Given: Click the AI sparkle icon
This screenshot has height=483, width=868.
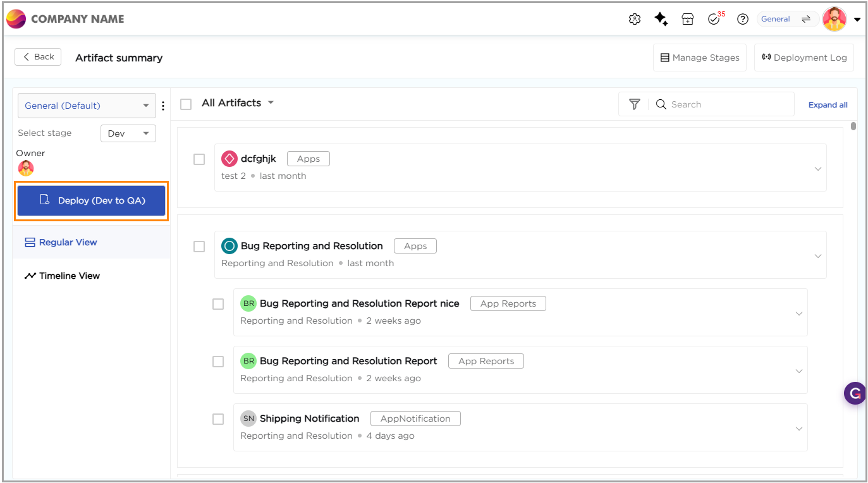Looking at the screenshot, I should 661,19.
